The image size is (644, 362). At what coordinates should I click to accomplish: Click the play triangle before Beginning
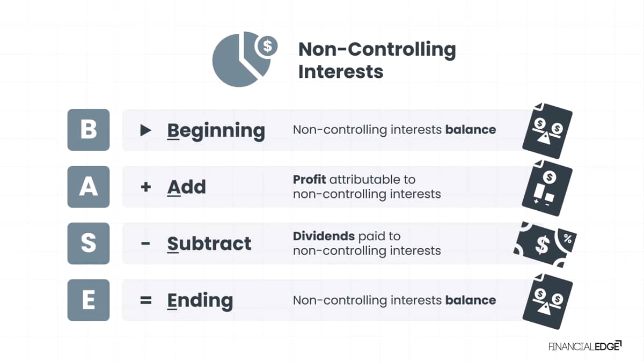point(145,130)
